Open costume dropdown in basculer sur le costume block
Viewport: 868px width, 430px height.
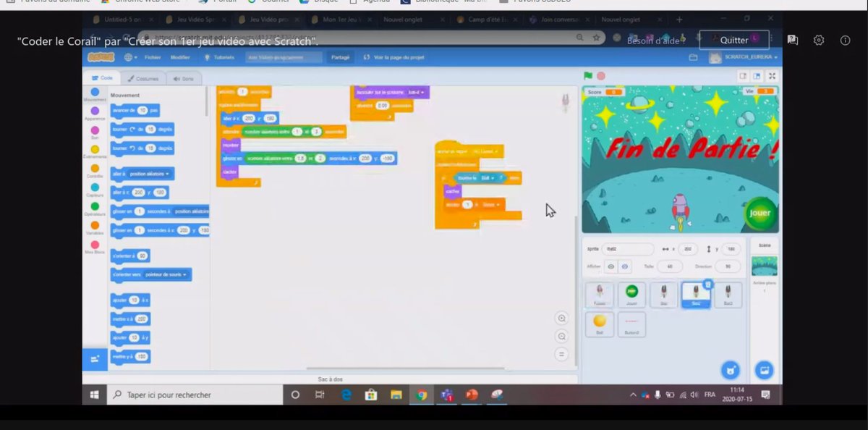tap(415, 93)
